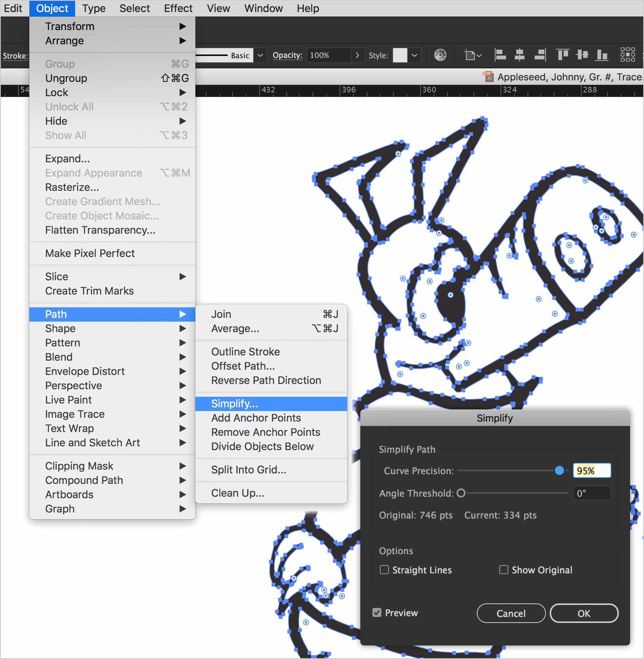Open the Type menu
Image resolution: width=644 pixels, height=659 pixels.
tap(94, 8)
